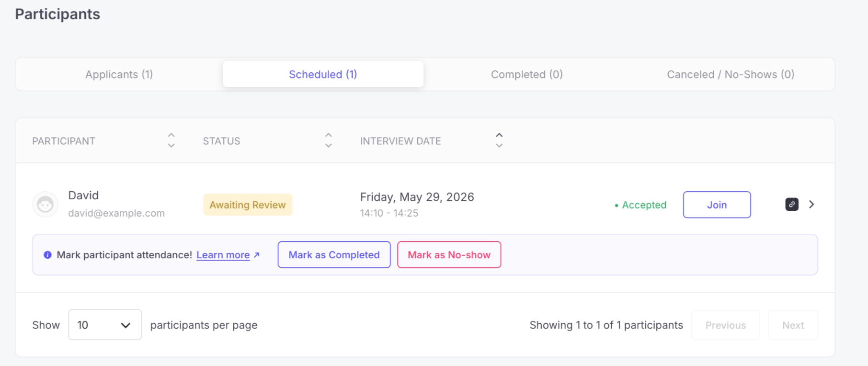The image size is (868, 366).
Task: Click the info icon beside attendance notice
Action: coord(47,255)
